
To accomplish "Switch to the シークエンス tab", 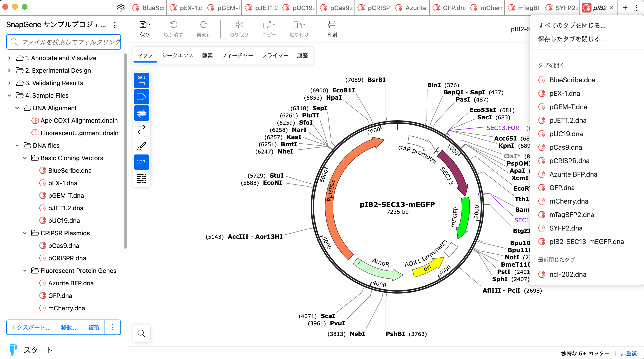I will pos(178,55).
